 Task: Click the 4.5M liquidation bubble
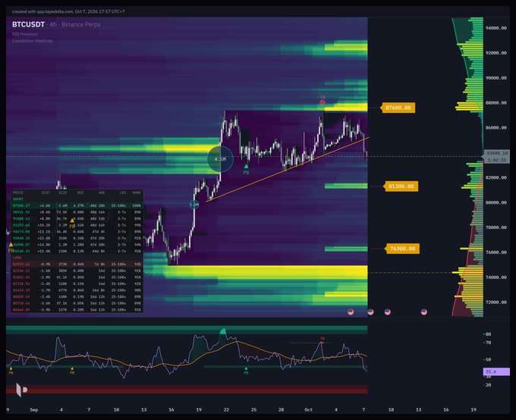(x=220, y=159)
